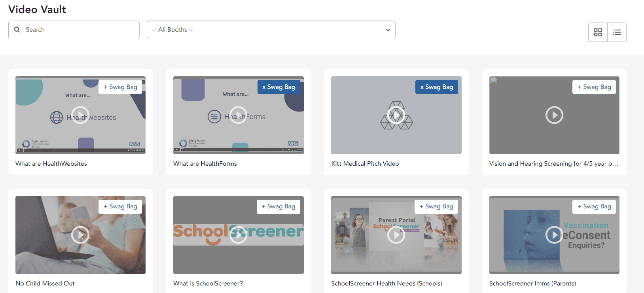Open SchoolScreener Imms (Parents) title
The width and height of the screenshot is (644, 293).
532,284
